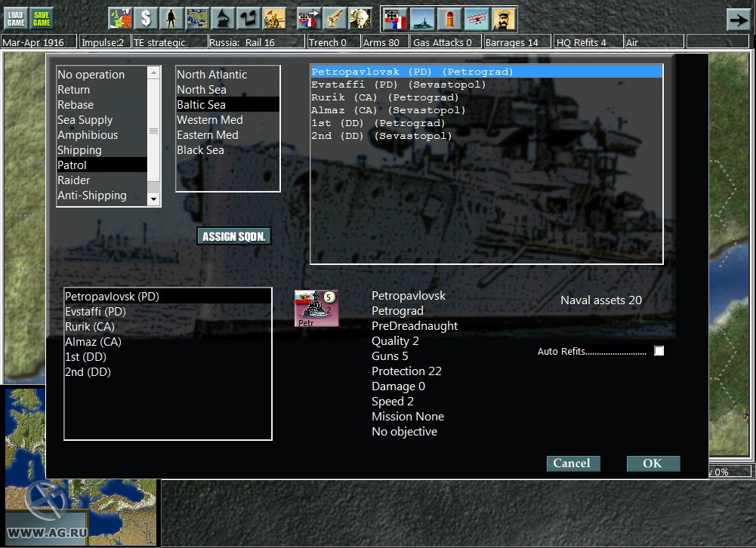This screenshot has height=548, width=756.
Task: Click the battle scene icon
Action: [x=274, y=19]
